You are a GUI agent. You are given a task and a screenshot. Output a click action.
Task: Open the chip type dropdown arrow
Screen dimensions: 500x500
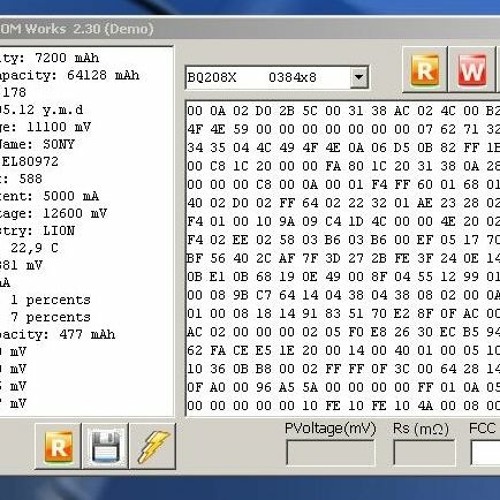click(359, 77)
